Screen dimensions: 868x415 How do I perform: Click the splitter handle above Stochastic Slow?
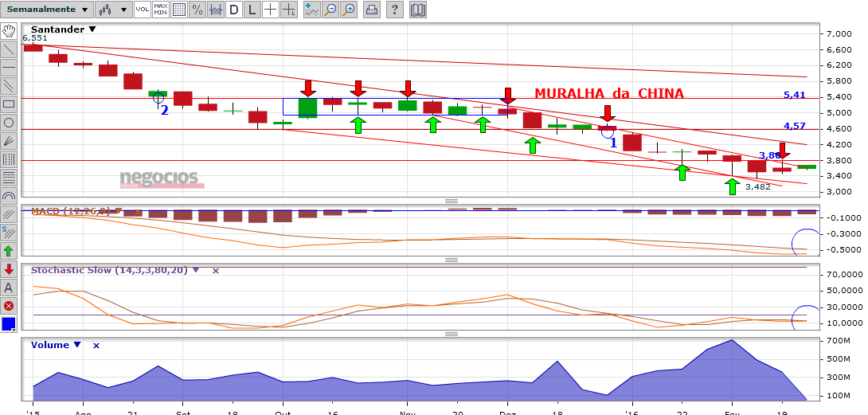[x=452, y=260]
